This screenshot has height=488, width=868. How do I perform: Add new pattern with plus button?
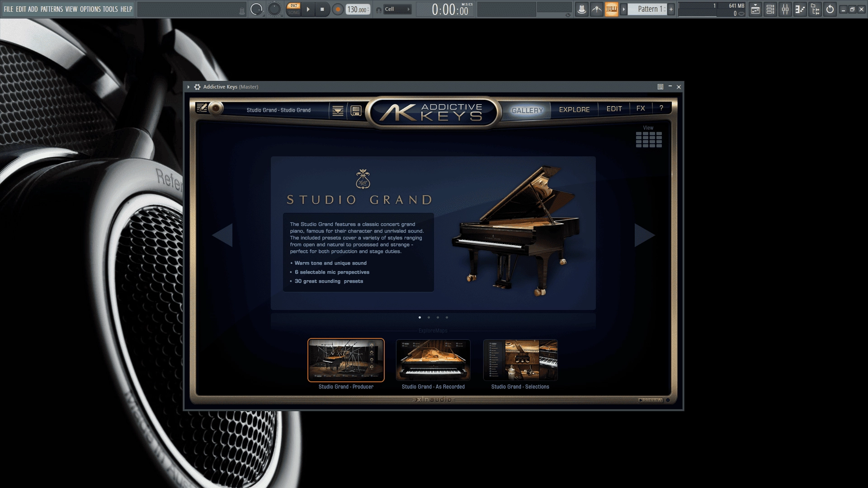(x=671, y=9)
